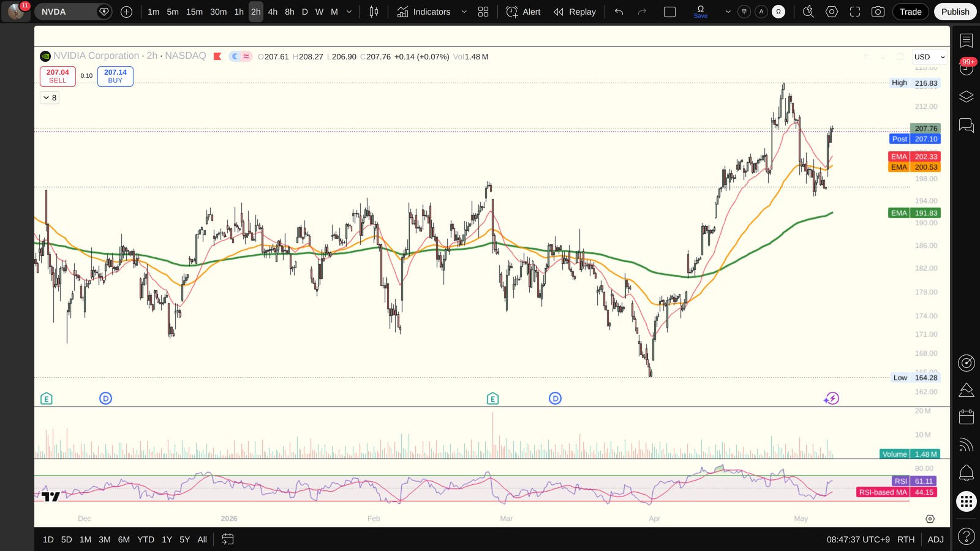The width and height of the screenshot is (980, 551).
Task: Open the Indicators dialog
Action: (x=424, y=12)
